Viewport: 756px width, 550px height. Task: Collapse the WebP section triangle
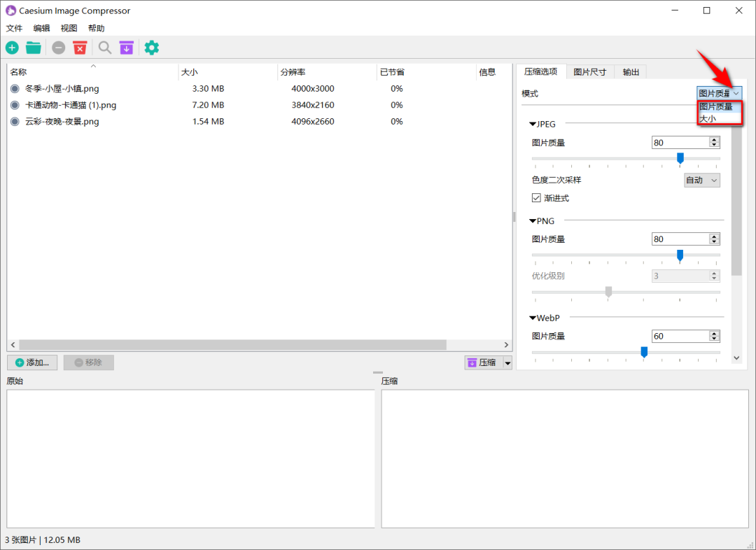click(532, 318)
